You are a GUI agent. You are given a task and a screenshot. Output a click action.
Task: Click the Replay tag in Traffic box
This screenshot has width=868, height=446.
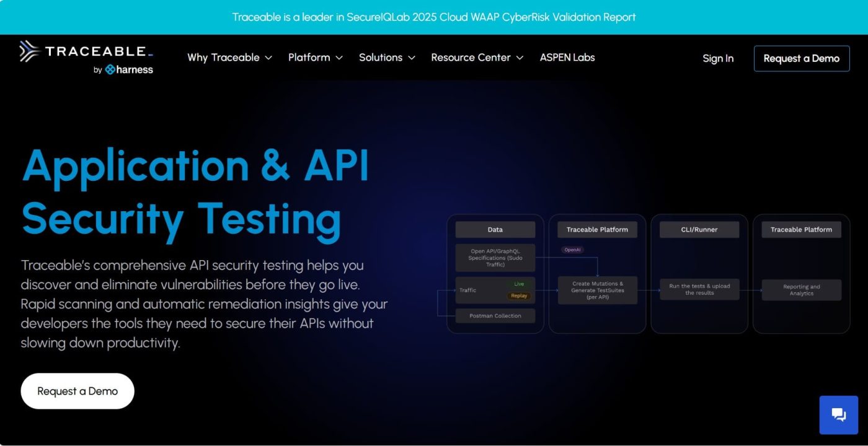pyautogui.click(x=519, y=296)
